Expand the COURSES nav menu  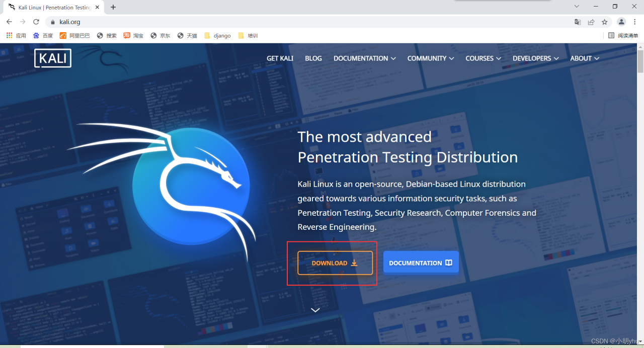pyautogui.click(x=484, y=58)
